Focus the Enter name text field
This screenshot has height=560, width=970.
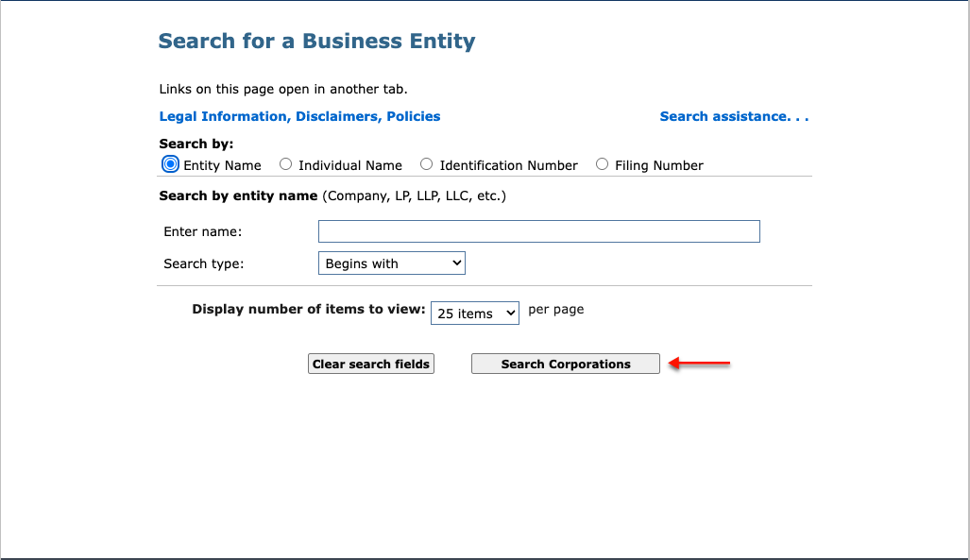pos(538,231)
